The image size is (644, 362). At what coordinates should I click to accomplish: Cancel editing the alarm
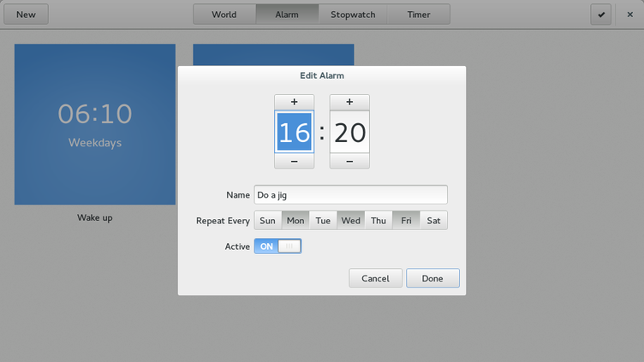pos(375,278)
